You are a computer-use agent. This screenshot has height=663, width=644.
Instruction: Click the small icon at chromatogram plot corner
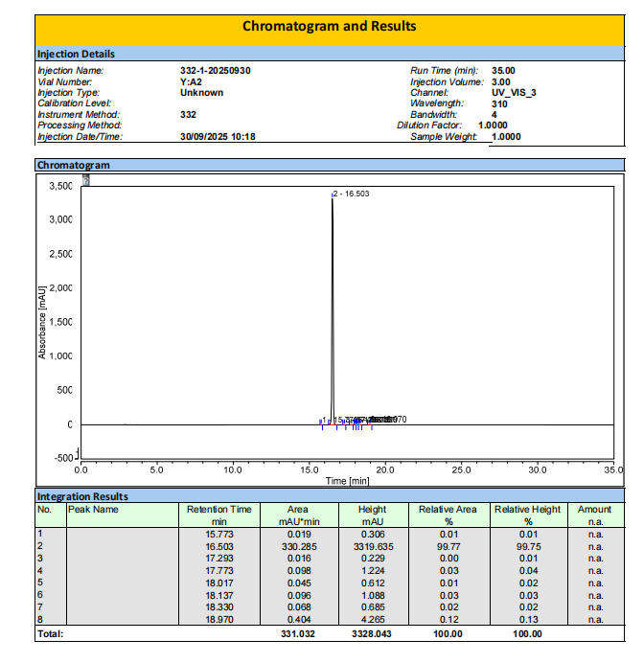tap(85, 179)
